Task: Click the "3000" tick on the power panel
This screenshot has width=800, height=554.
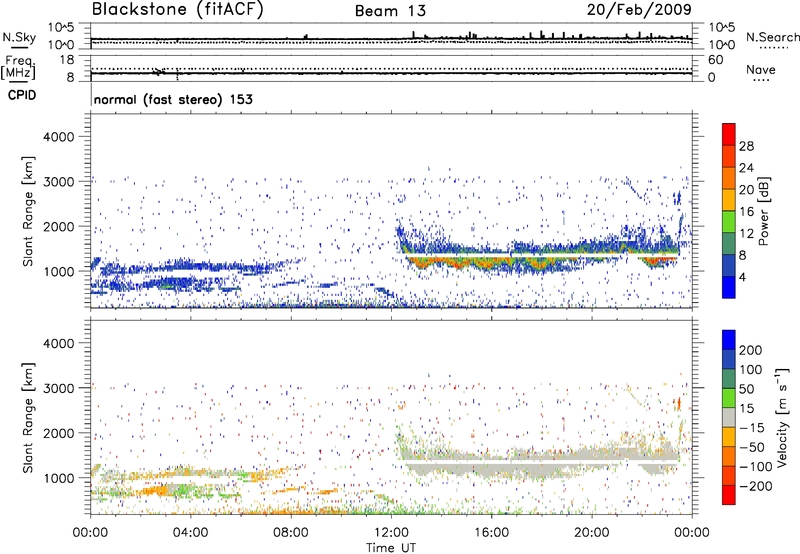Action: (x=58, y=182)
